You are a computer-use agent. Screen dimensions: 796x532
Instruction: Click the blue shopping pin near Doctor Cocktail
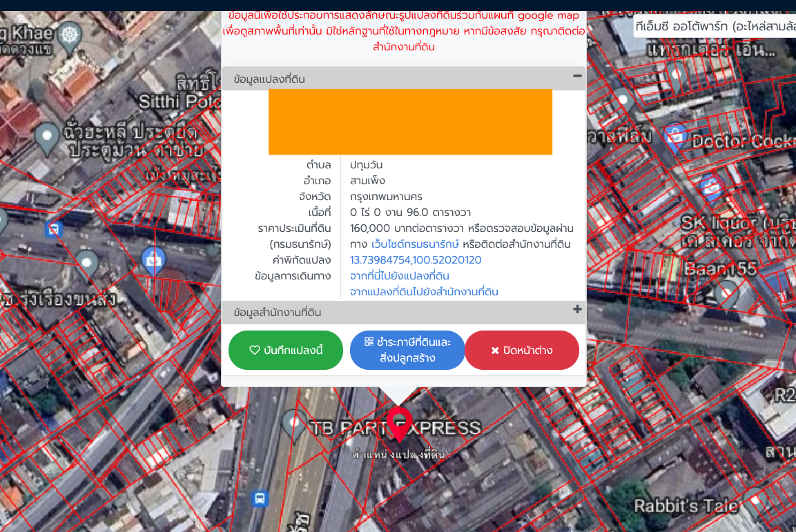[674, 136]
